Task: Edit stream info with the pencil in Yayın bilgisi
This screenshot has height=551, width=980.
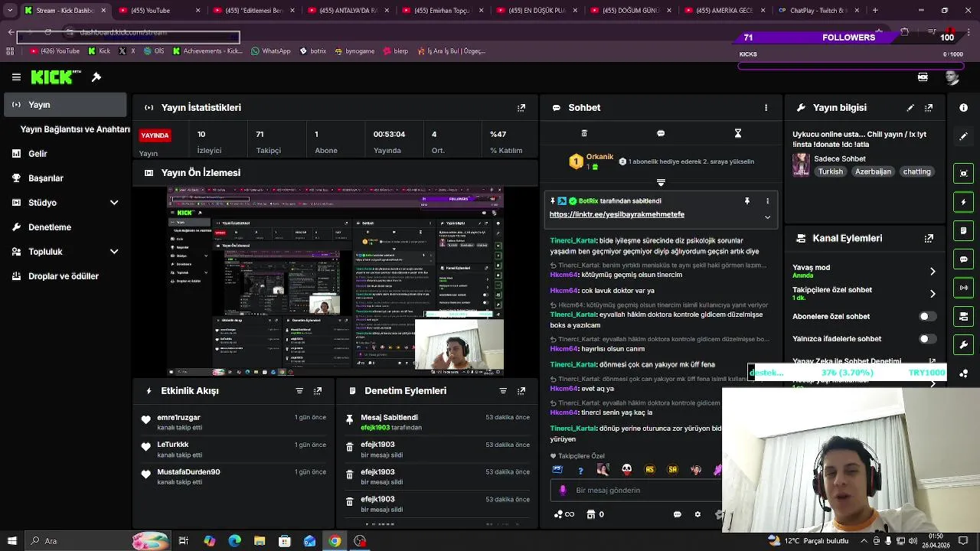Action: pos(910,108)
